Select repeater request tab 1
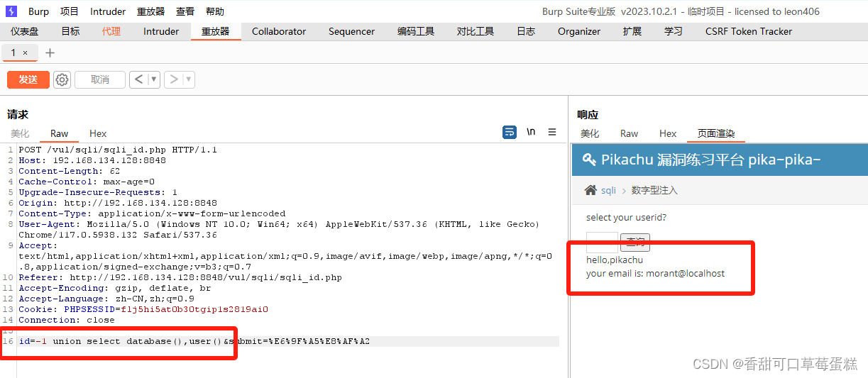This screenshot has width=868, height=378. pyautogui.click(x=13, y=53)
